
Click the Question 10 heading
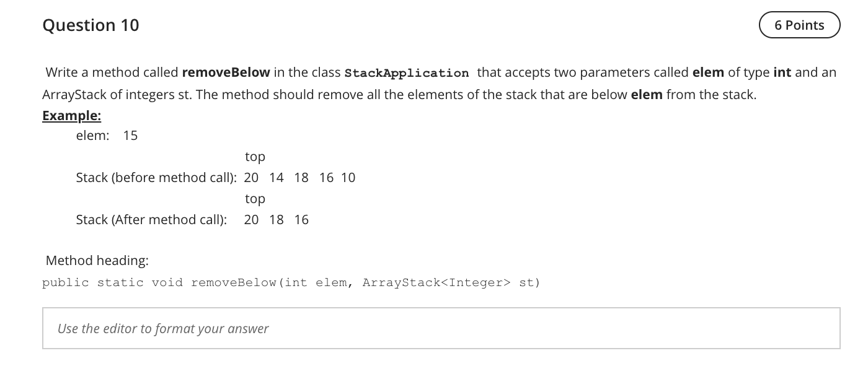91,25
